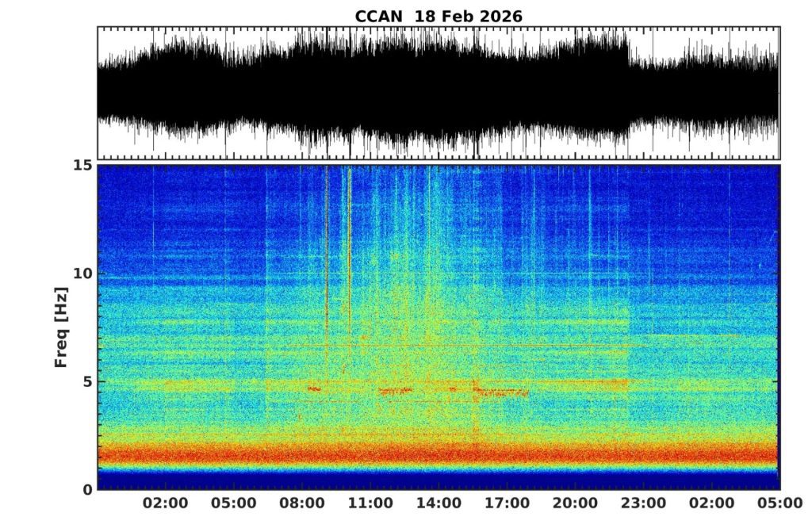Click the 17:00 time axis label
This screenshot has height=532, width=812.
coord(507,503)
